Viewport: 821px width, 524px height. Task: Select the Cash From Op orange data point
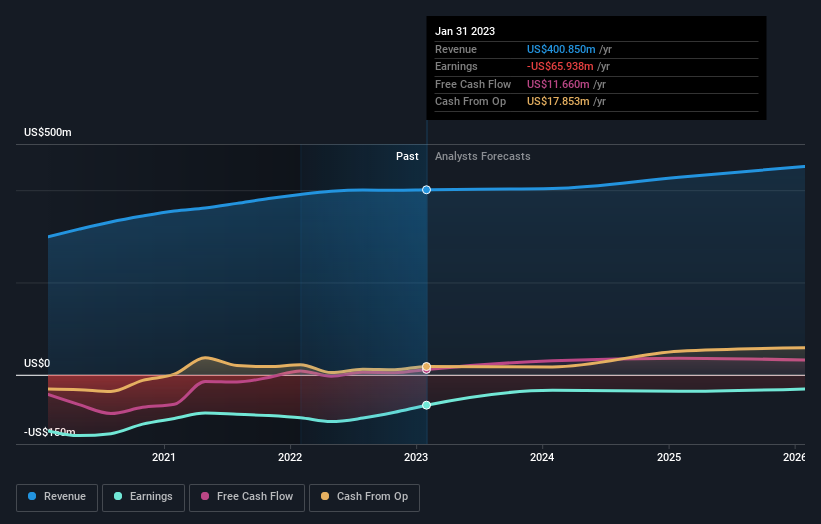click(426, 366)
